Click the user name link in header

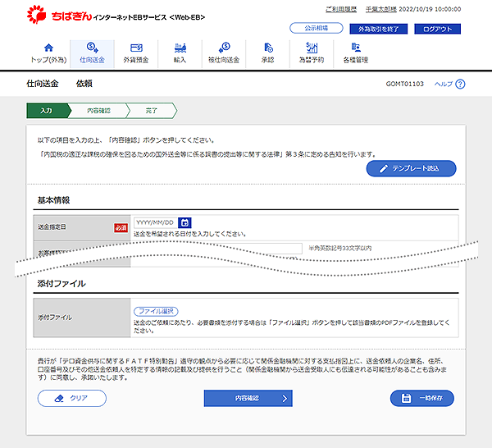tap(381, 9)
